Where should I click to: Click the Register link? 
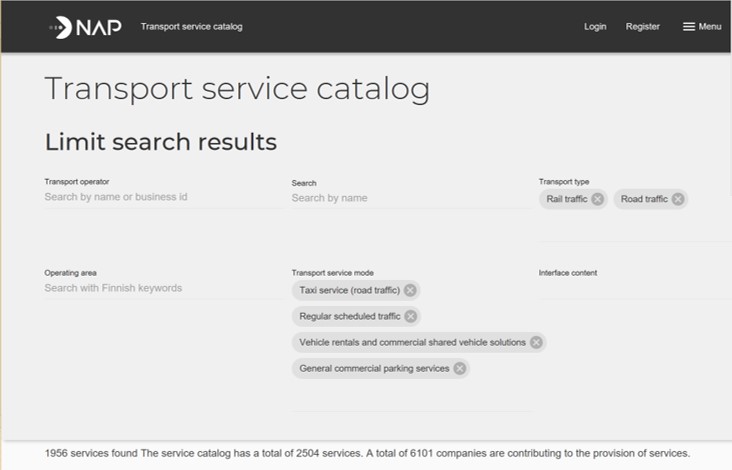(x=642, y=27)
